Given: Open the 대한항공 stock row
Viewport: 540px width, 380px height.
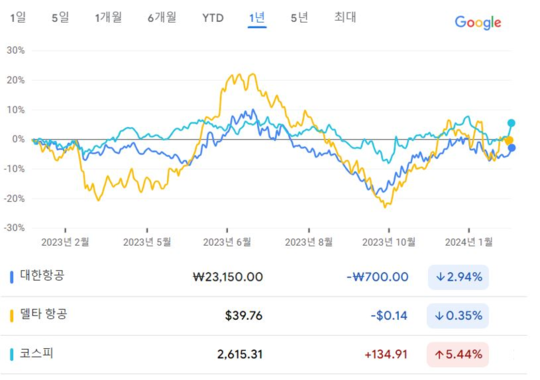Looking at the screenshot, I should [263, 277].
